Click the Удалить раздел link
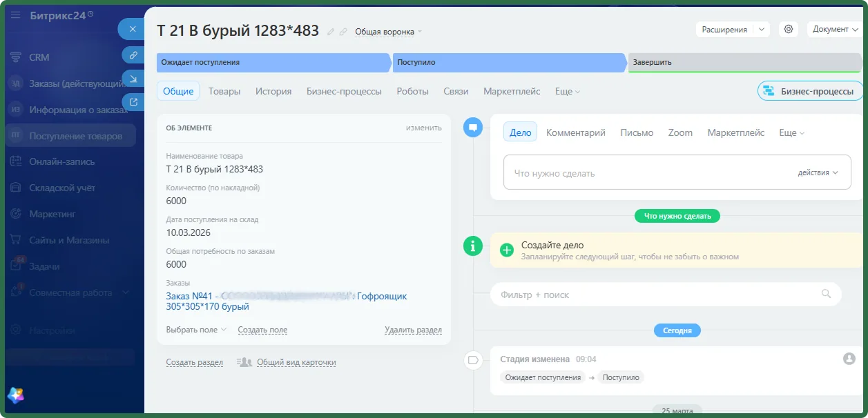Image resolution: width=868 pixels, height=418 pixels. click(413, 330)
